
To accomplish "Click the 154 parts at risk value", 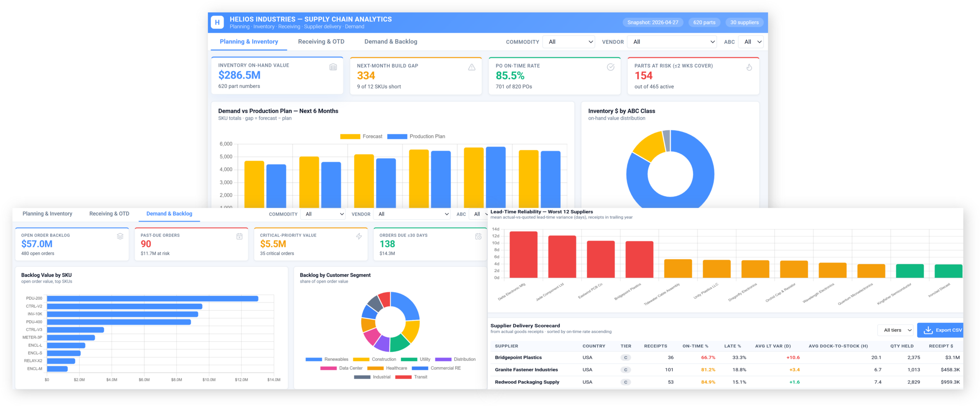I will (644, 75).
